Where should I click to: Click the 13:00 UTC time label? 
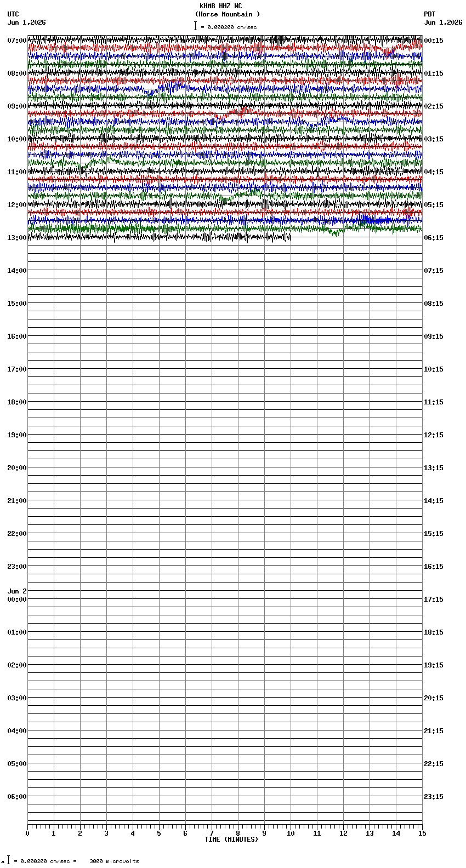[17, 238]
